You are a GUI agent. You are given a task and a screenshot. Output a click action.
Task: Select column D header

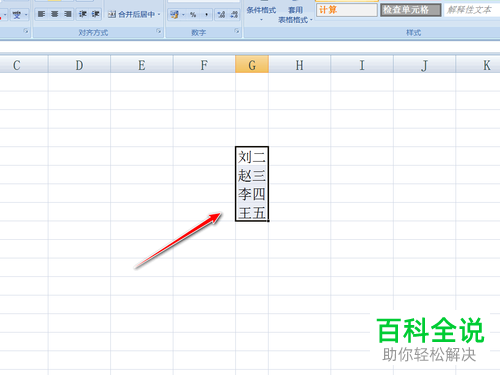79,65
